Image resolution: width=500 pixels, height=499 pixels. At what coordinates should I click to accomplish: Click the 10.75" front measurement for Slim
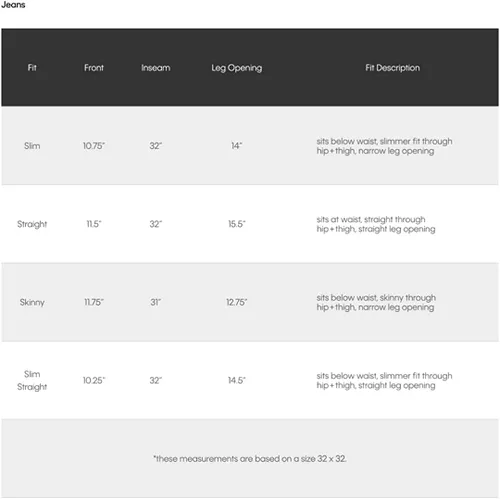pos(94,146)
